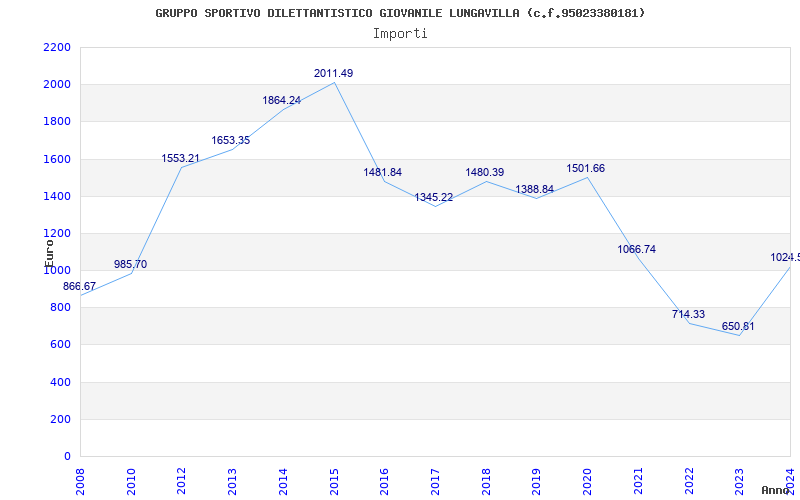Click the year 2013 axis label
The height and width of the screenshot is (500, 800).
[233, 481]
